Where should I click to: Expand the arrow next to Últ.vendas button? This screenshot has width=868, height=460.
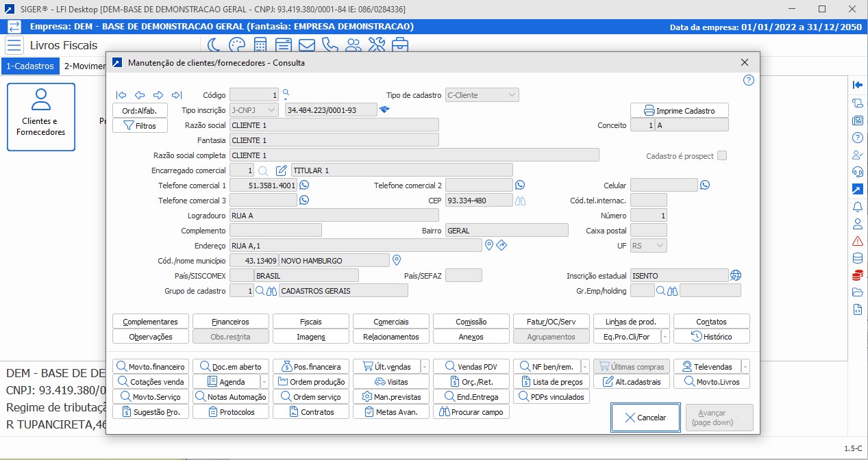click(x=425, y=366)
